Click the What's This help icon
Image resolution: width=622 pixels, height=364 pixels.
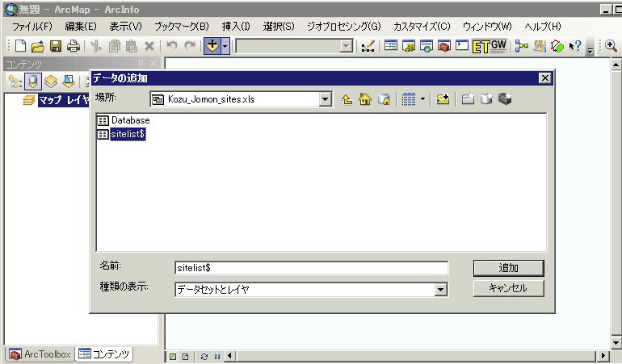575,46
